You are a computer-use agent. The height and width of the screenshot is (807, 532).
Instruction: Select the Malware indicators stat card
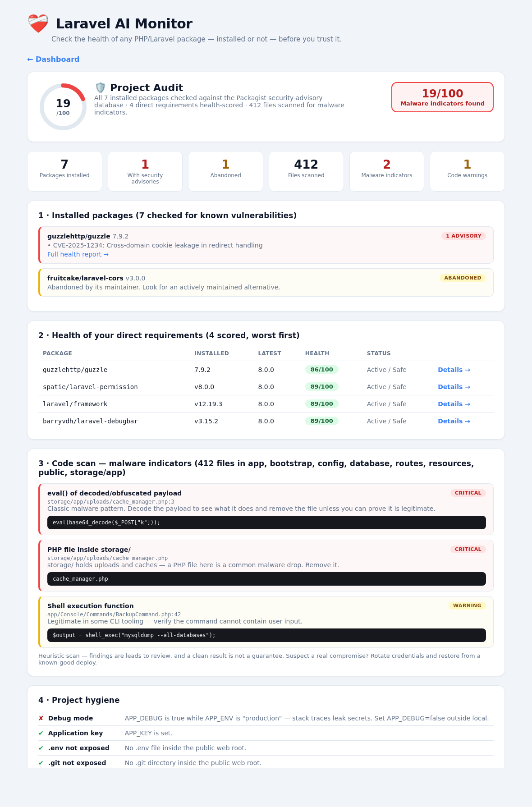pos(387,171)
